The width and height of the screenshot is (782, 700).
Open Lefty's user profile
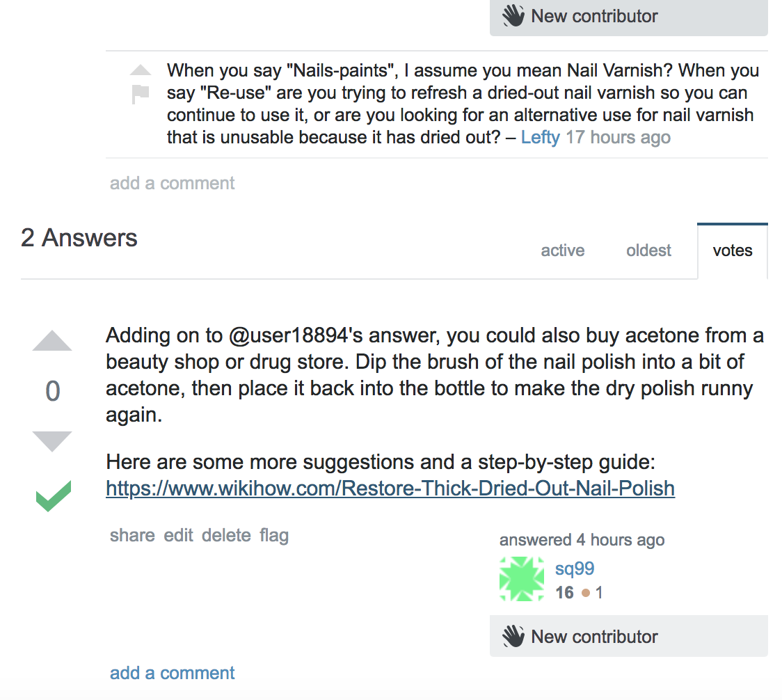tap(540, 137)
